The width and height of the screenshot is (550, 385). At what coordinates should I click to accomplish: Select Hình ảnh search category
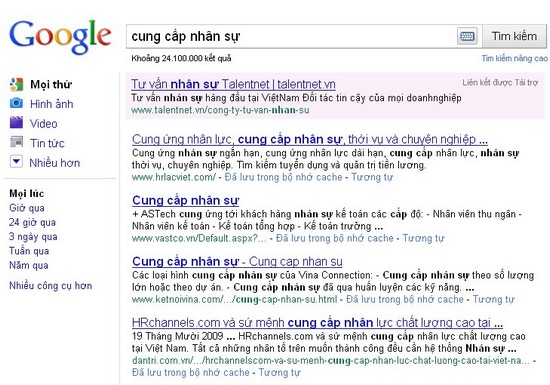click(52, 104)
